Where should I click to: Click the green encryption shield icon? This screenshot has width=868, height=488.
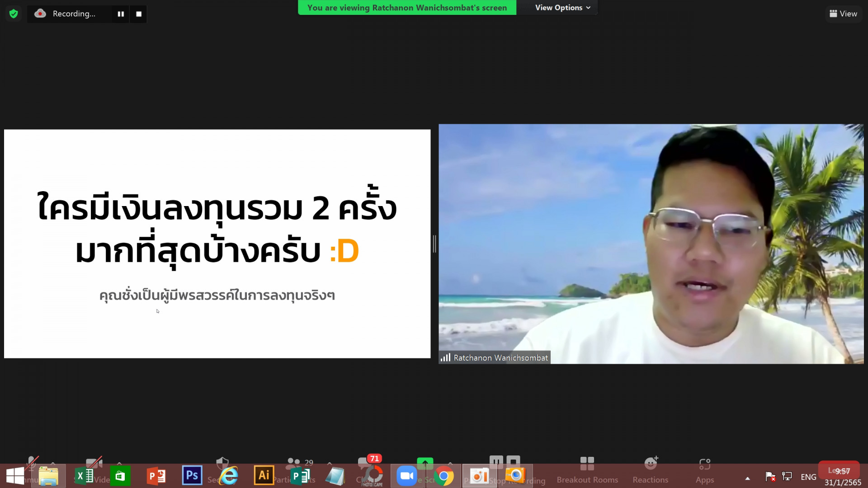click(14, 14)
